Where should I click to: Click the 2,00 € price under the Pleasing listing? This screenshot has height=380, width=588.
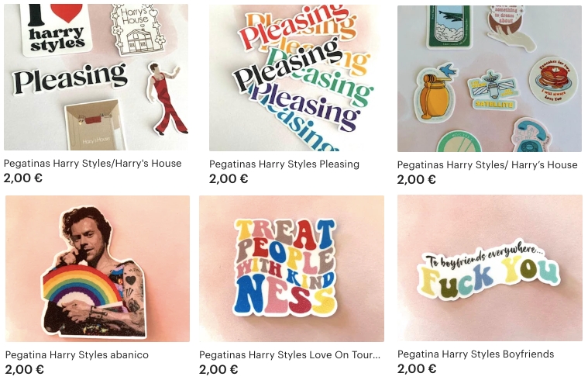point(229,178)
